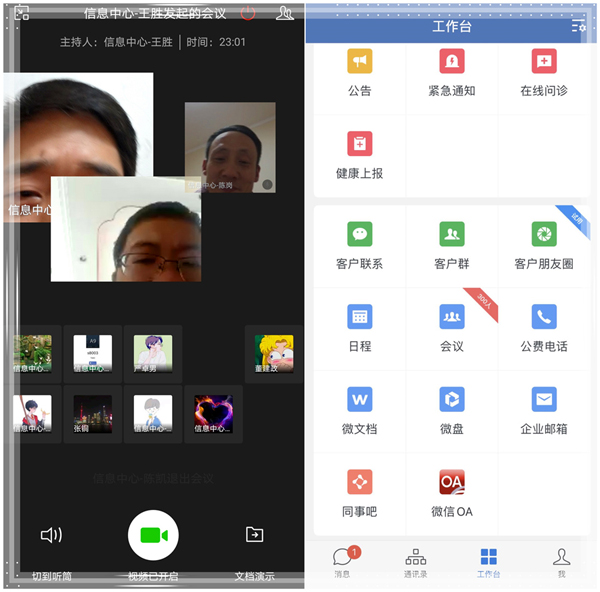Minimize the meeting window with top-left icon
The height and width of the screenshot is (592, 600).
(21, 13)
